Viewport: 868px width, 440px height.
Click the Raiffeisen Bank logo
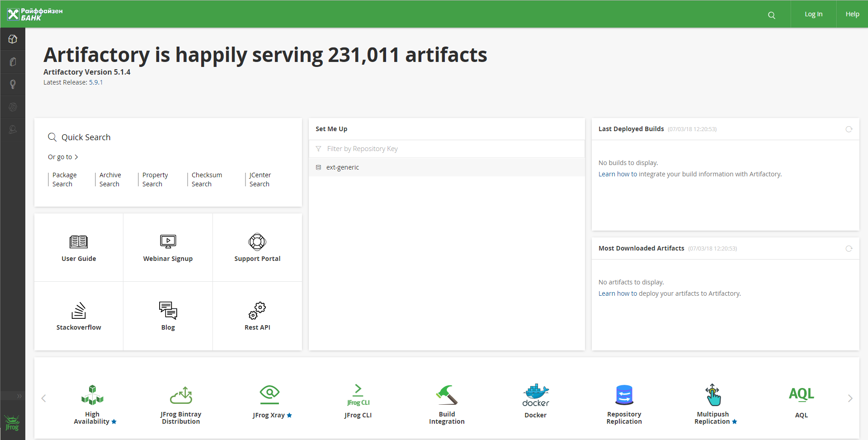[35, 14]
